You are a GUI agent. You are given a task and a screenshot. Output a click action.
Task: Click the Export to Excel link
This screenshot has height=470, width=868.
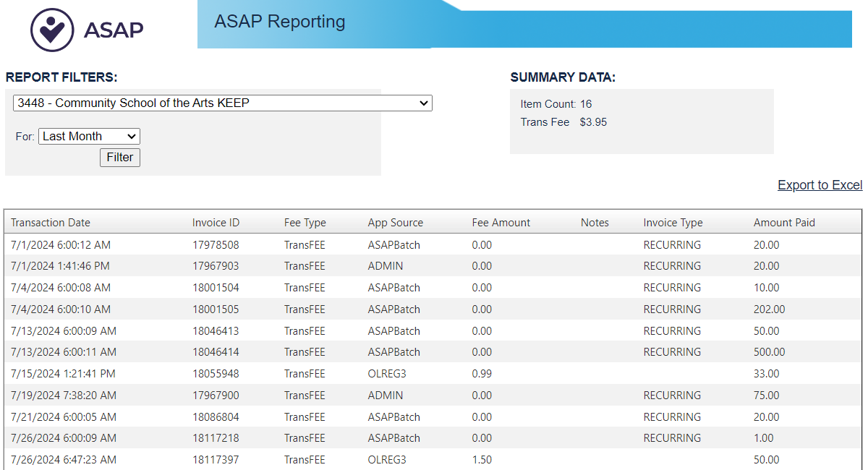(820, 185)
